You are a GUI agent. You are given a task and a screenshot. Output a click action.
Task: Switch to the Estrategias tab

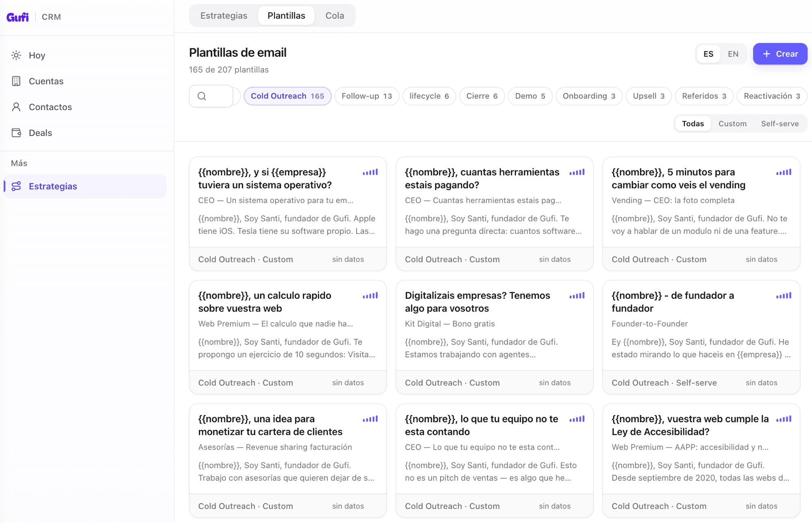coord(224,15)
